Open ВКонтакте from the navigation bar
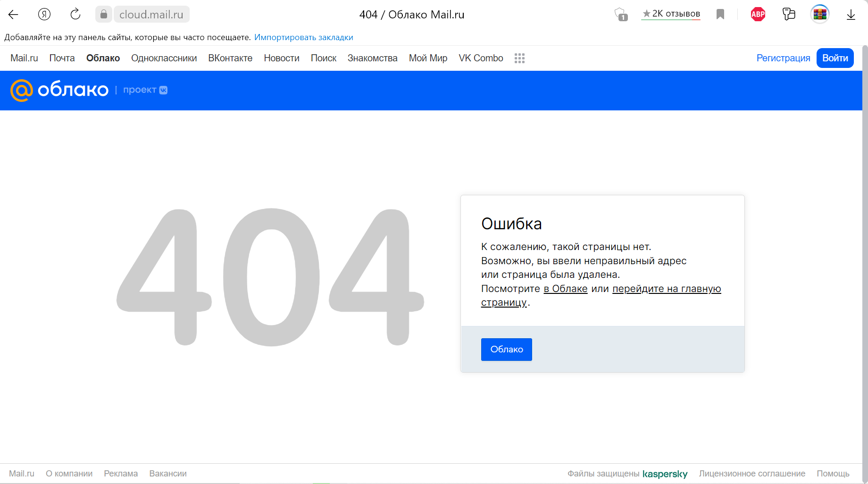Viewport: 868px width, 484px height. (x=230, y=58)
